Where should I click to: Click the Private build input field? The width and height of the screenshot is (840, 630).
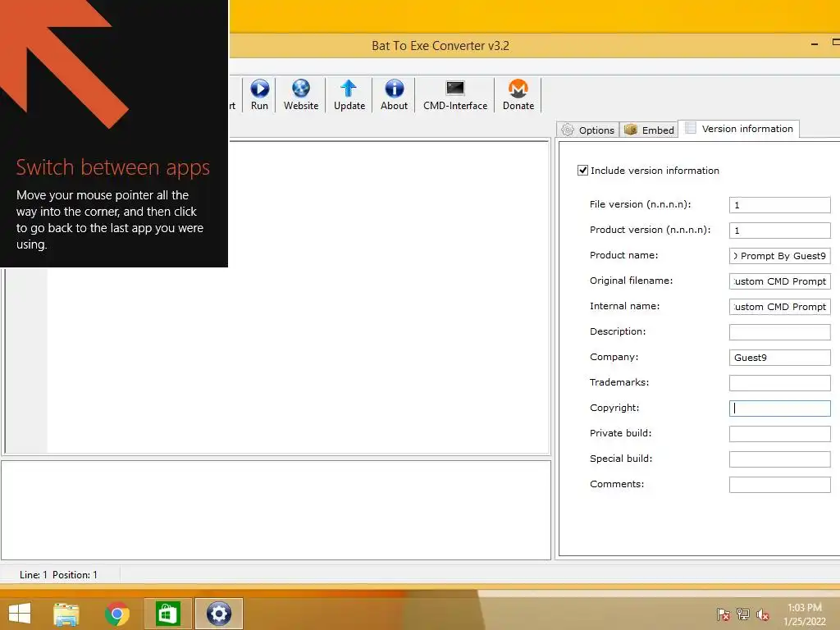[779, 434]
